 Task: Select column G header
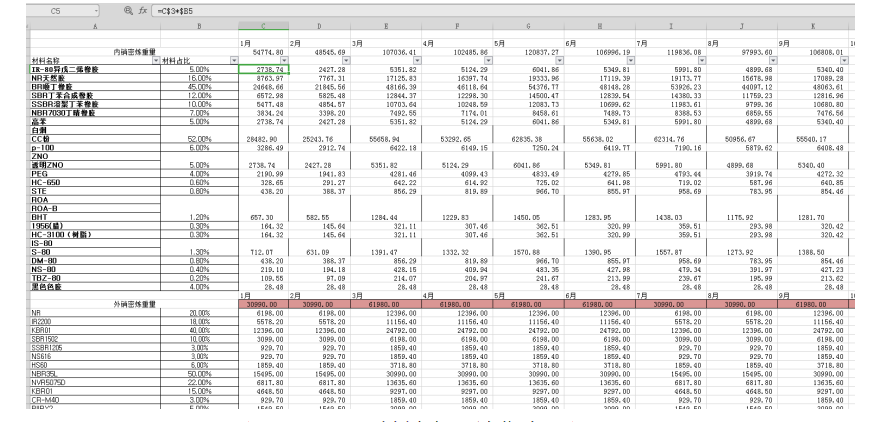(528, 26)
